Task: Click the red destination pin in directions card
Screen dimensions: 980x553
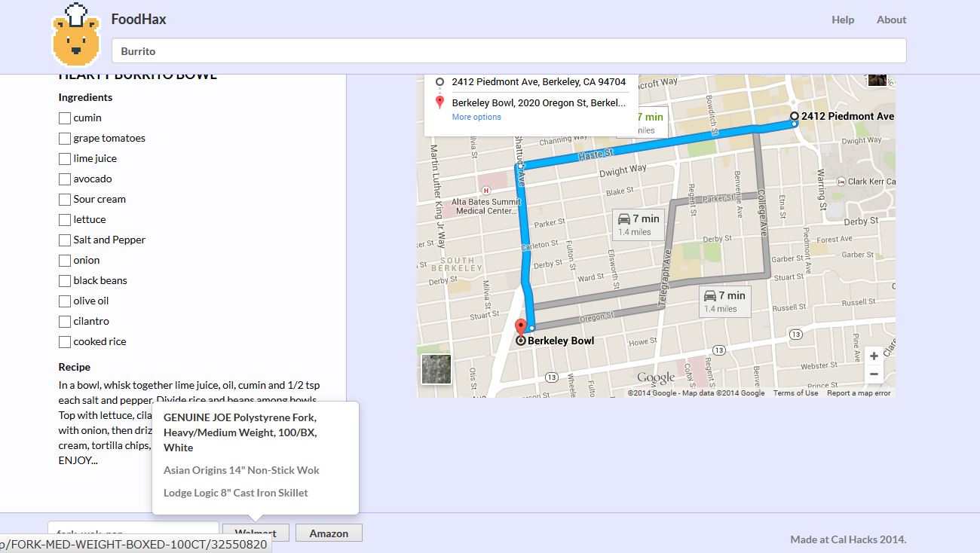Action: coord(440,102)
